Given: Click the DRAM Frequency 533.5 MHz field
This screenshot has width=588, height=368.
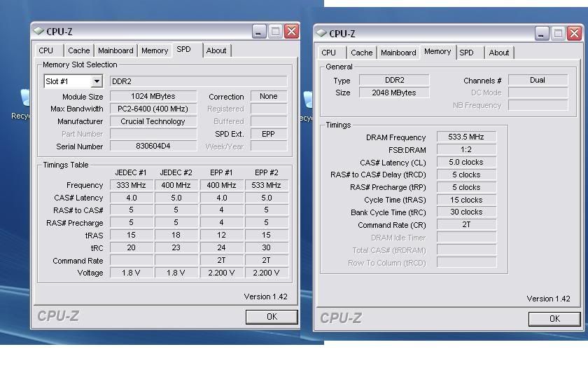Looking at the screenshot, I should click(466, 137).
